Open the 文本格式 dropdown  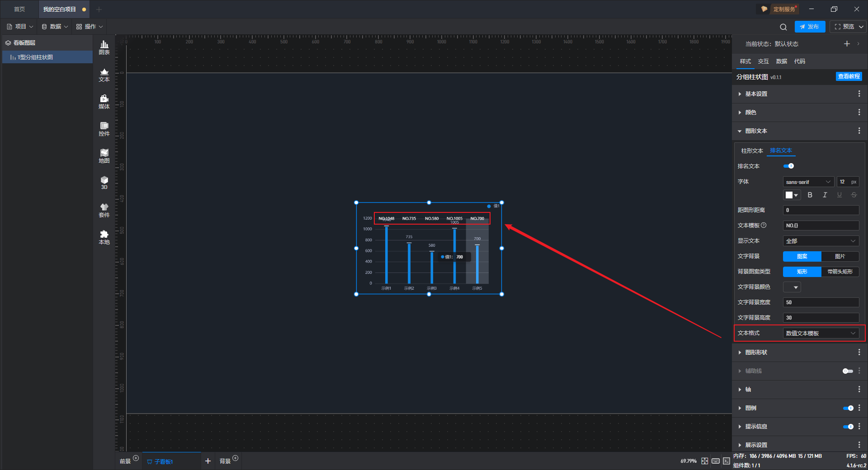(821, 333)
